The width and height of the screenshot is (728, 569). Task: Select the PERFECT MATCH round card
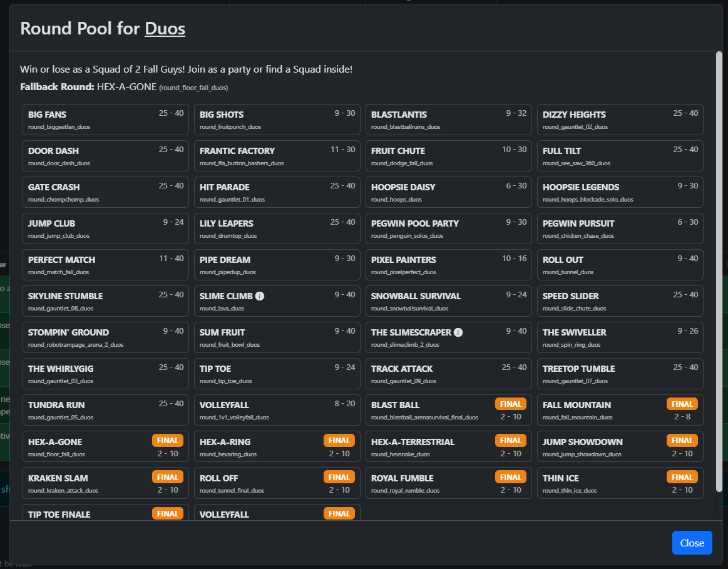[106, 265]
